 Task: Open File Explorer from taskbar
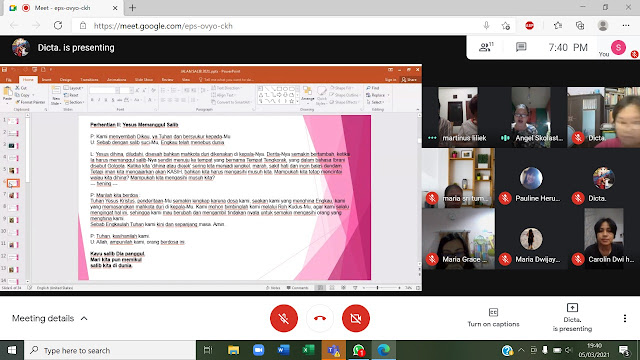233,350
